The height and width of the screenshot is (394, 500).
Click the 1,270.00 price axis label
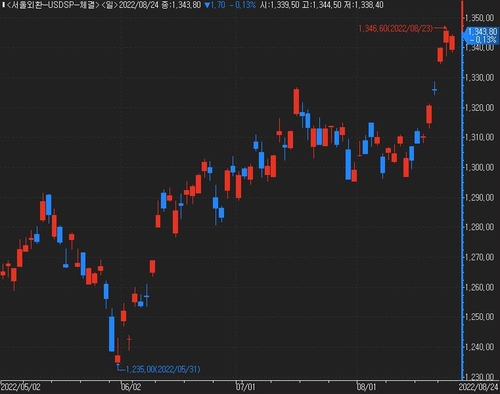[x=480, y=257]
